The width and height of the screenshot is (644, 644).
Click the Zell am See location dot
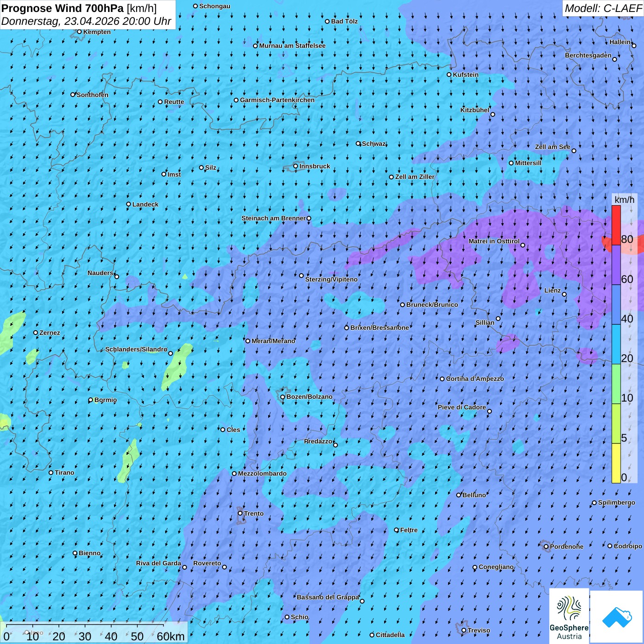(x=574, y=150)
